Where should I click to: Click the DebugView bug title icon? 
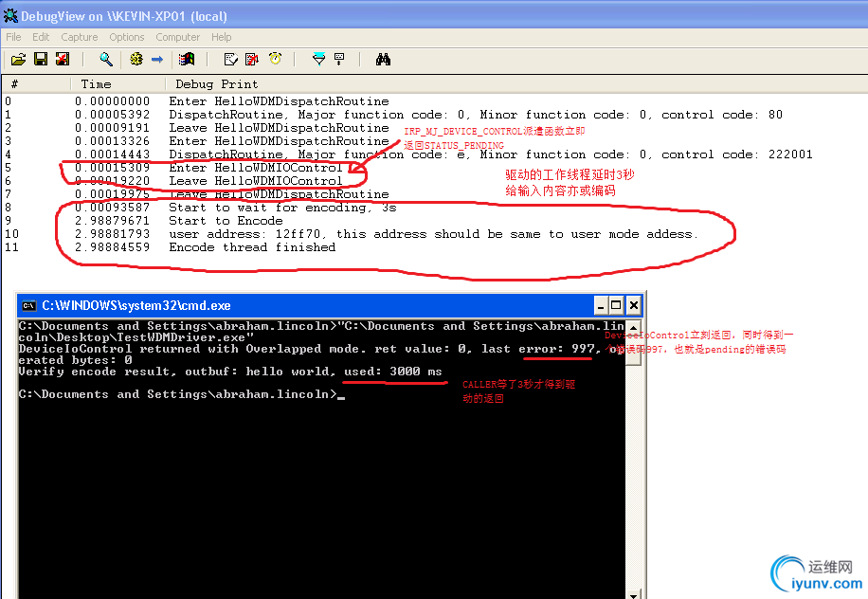tap(10, 15)
